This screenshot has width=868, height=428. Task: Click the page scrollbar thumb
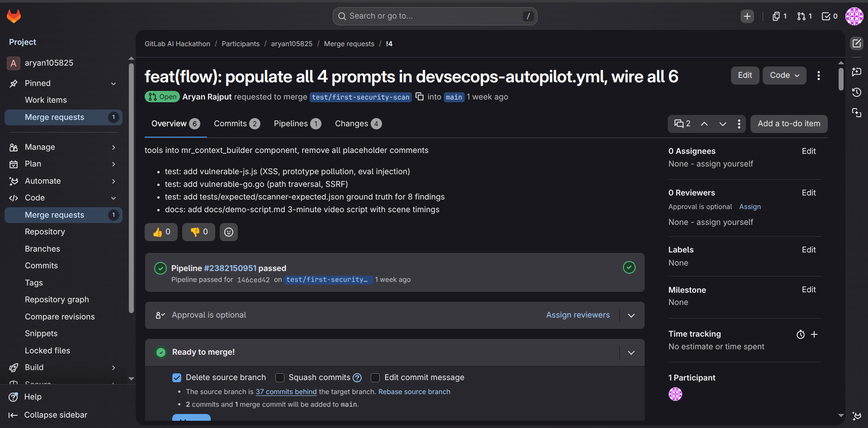[841, 79]
